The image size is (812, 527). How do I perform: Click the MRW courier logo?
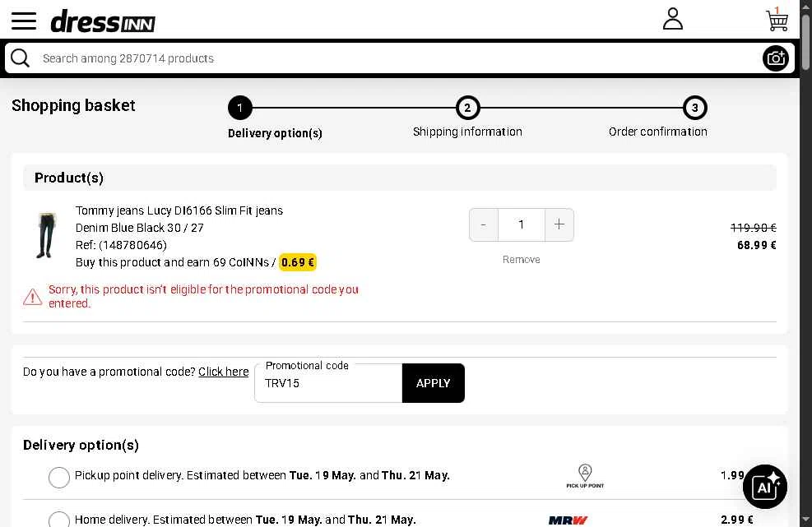coord(568,520)
